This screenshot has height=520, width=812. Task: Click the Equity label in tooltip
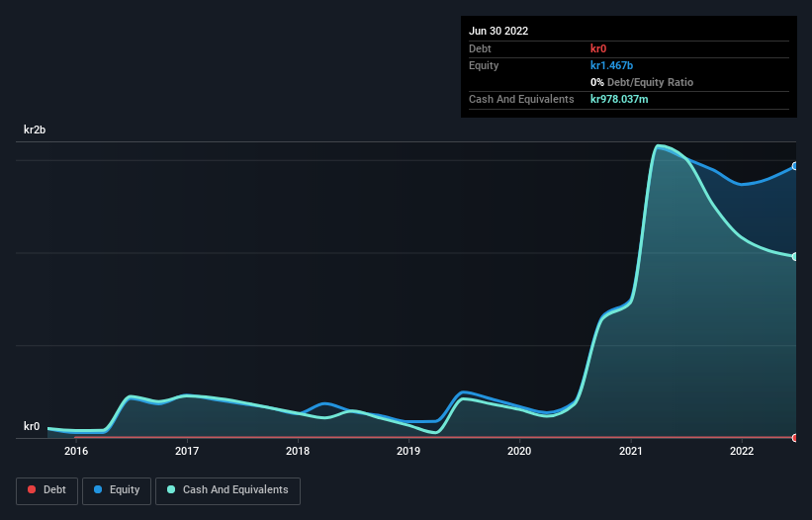coord(484,65)
